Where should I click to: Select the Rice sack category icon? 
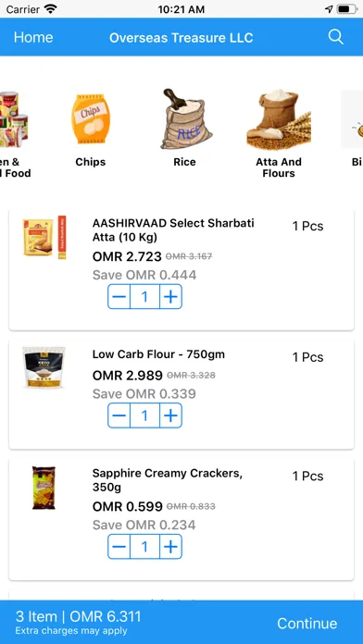[185, 118]
